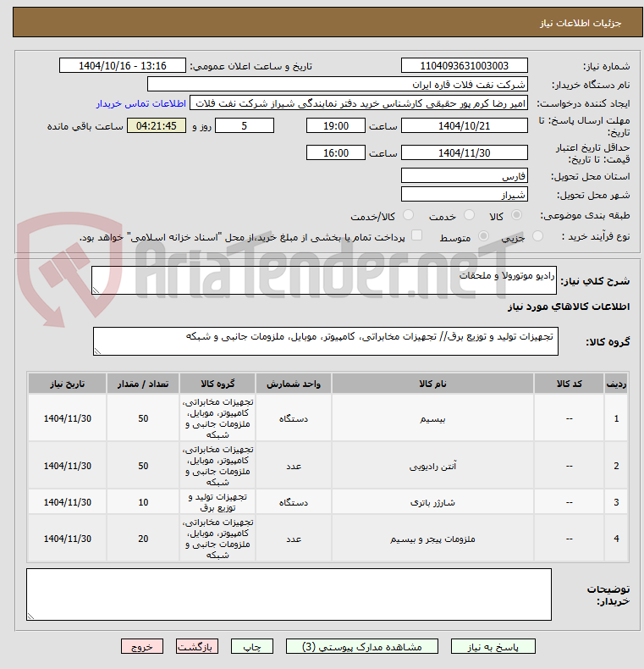
Task: Click the شهر محل تحویل field شیراز
Action: pos(464,194)
